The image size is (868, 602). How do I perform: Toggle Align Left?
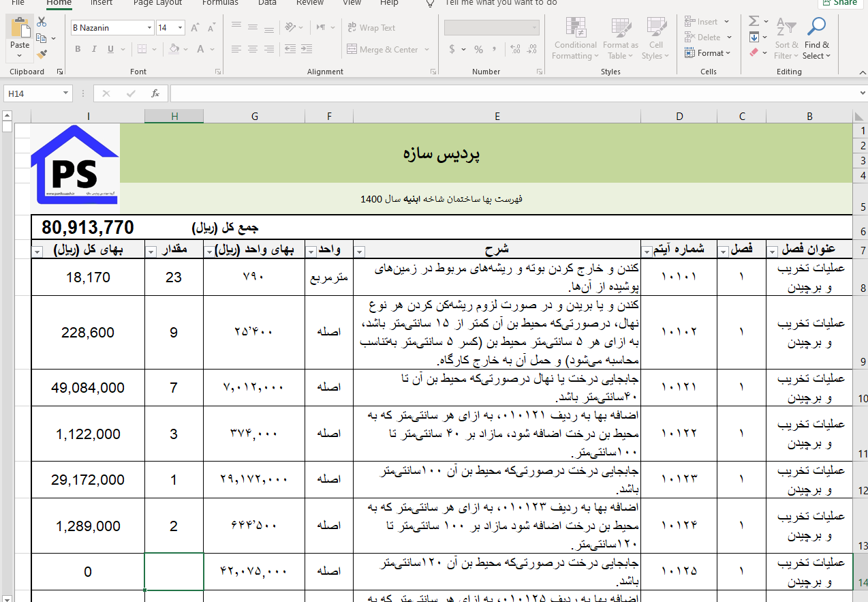click(x=236, y=49)
